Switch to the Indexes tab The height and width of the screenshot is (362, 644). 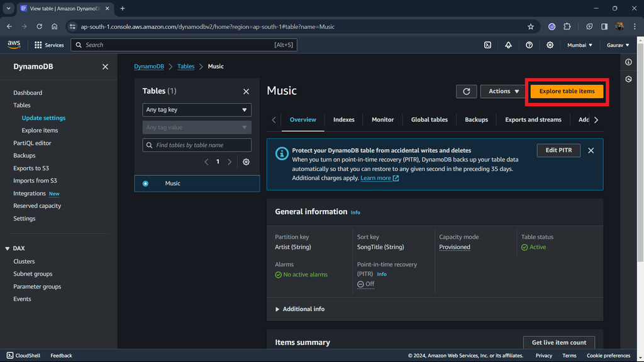344,120
